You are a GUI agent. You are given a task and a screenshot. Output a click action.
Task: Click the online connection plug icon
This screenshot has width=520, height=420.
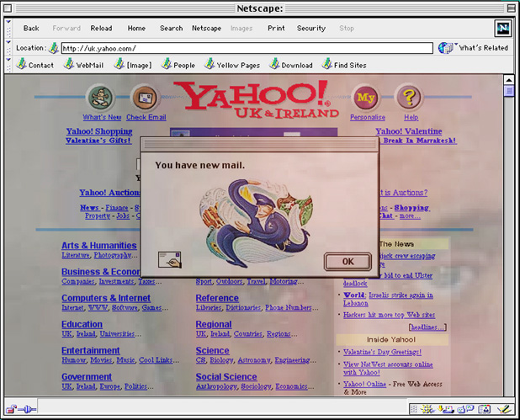27,409
